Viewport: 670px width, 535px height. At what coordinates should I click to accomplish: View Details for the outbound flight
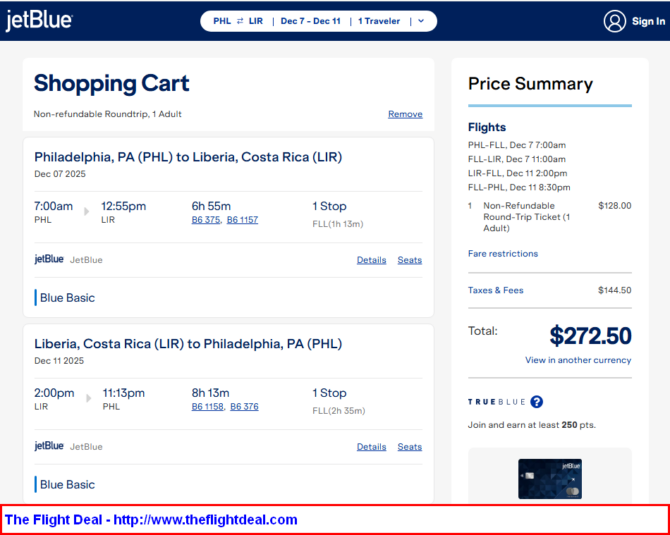(371, 260)
